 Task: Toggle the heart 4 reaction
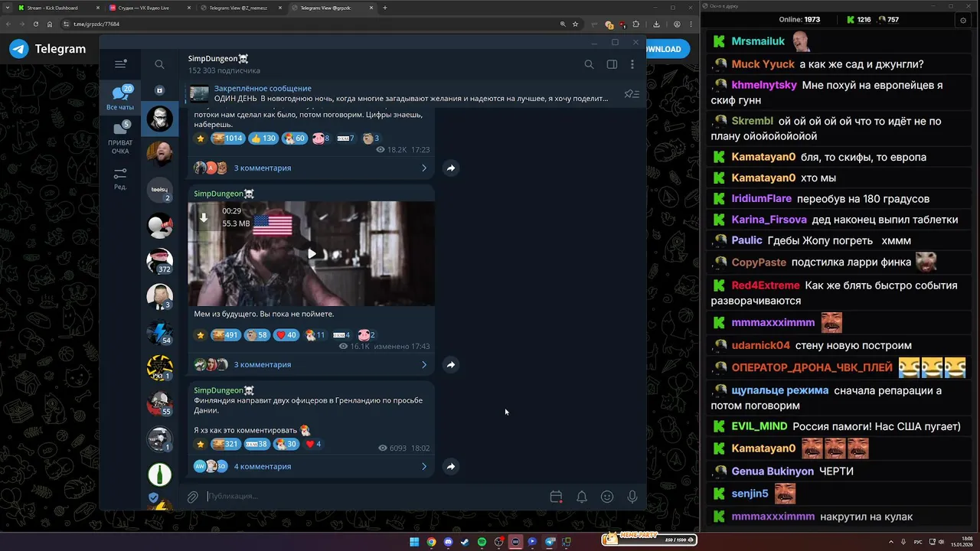pyautogui.click(x=313, y=444)
